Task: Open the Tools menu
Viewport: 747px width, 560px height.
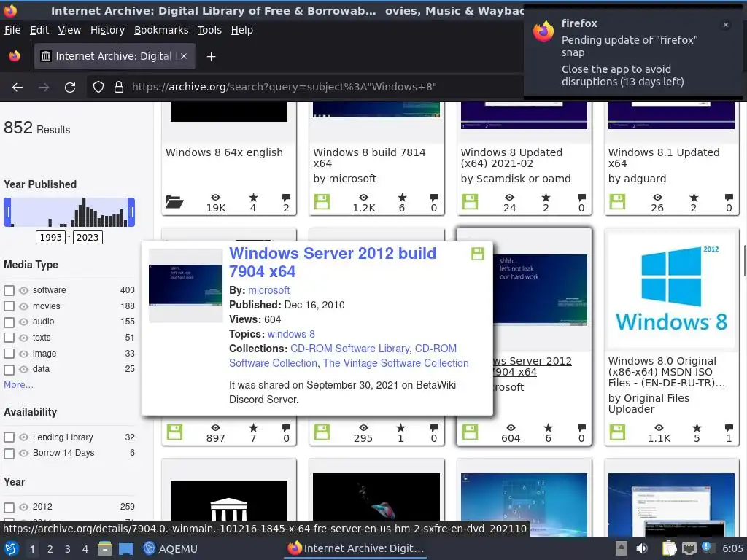Action: pos(209,30)
